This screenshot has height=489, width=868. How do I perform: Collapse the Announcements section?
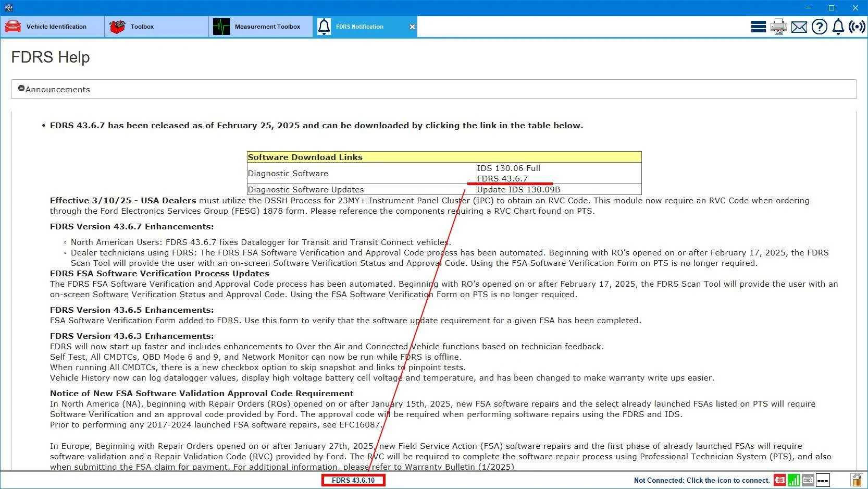pos(21,89)
